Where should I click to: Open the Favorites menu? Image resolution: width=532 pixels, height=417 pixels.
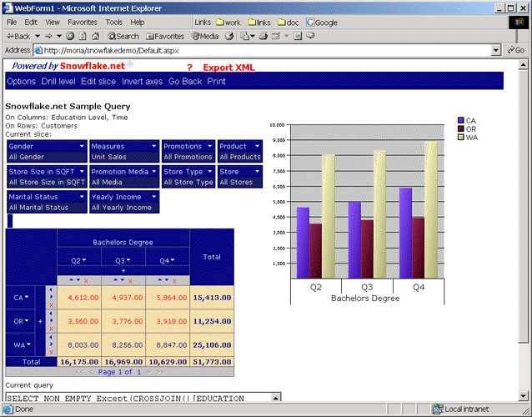pyautogui.click(x=83, y=23)
